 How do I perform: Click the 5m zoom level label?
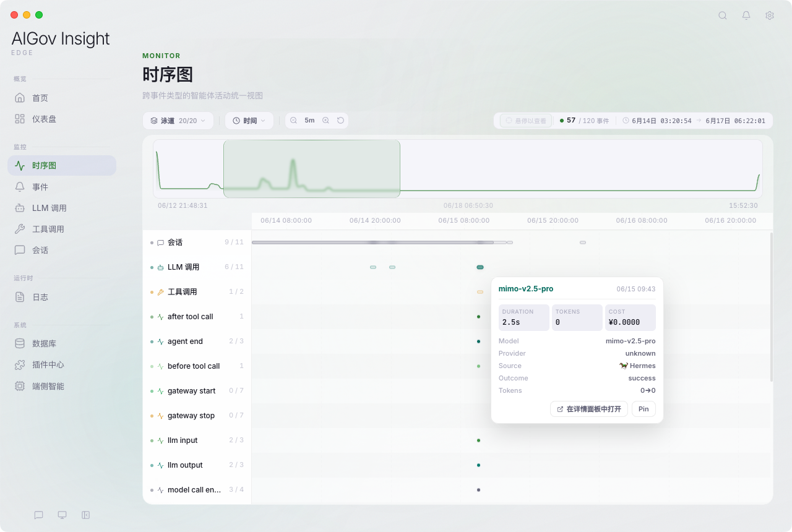pos(309,121)
